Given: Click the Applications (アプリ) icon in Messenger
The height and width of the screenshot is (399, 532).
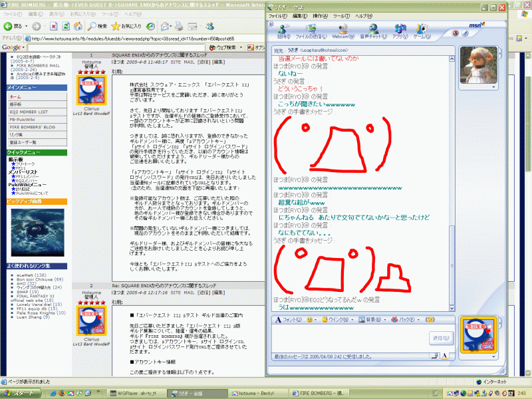Looking at the screenshot, I should pyautogui.click(x=400, y=31).
